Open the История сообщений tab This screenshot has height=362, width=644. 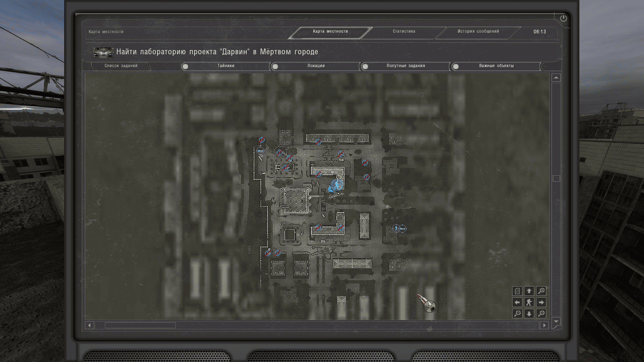click(x=478, y=31)
